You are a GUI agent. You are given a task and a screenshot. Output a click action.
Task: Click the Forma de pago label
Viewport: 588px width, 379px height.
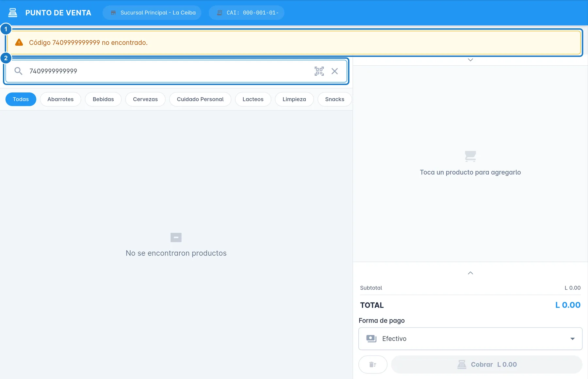click(x=382, y=321)
